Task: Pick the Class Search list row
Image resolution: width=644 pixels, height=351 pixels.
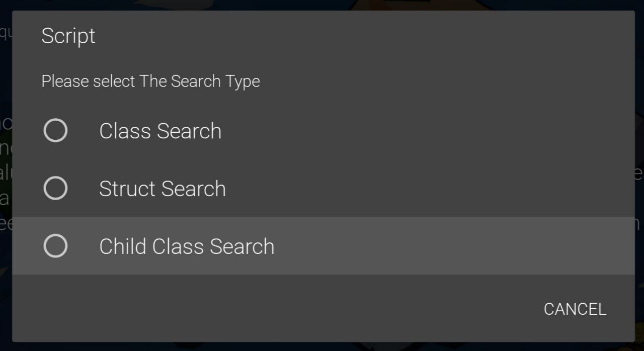Action: pos(403,131)
